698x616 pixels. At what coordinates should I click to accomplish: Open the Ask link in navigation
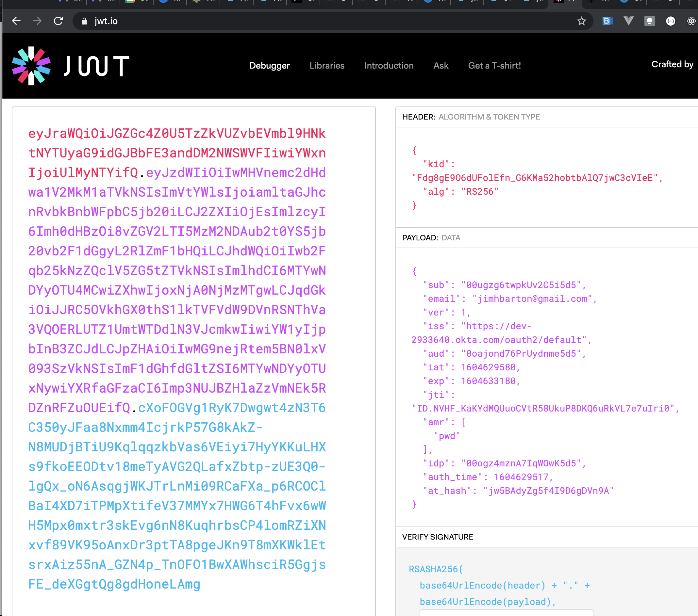pyautogui.click(x=441, y=66)
